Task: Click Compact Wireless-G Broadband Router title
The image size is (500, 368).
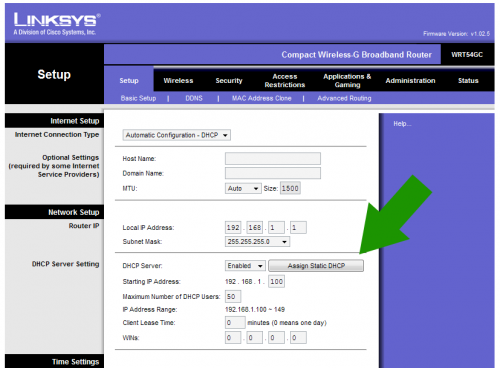Action: coord(356,55)
